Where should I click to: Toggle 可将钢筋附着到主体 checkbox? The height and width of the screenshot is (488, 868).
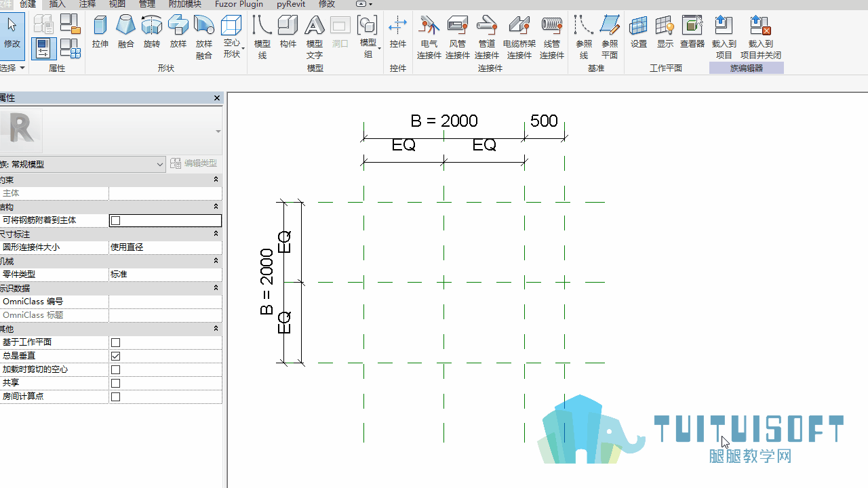(x=115, y=220)
